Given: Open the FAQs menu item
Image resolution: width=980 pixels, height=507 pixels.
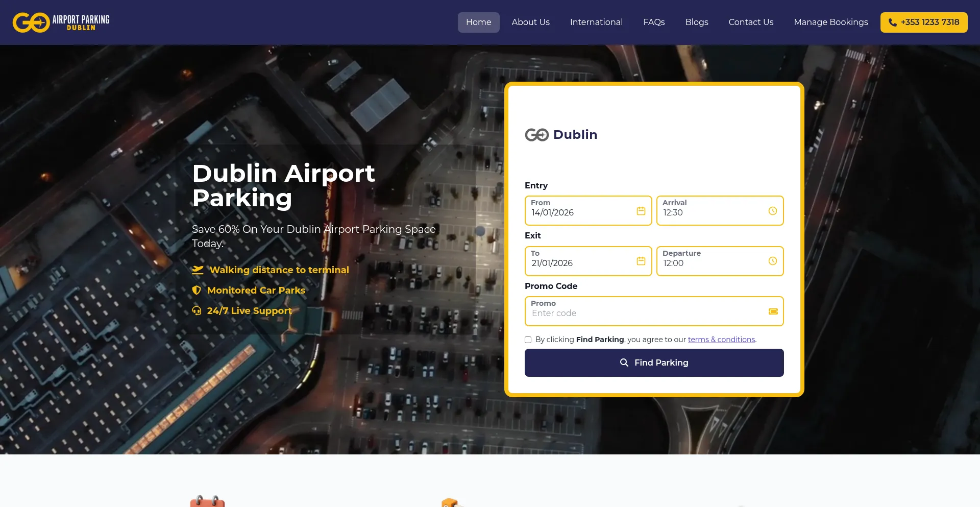Looking at the screenshot, I should [654, 22].
